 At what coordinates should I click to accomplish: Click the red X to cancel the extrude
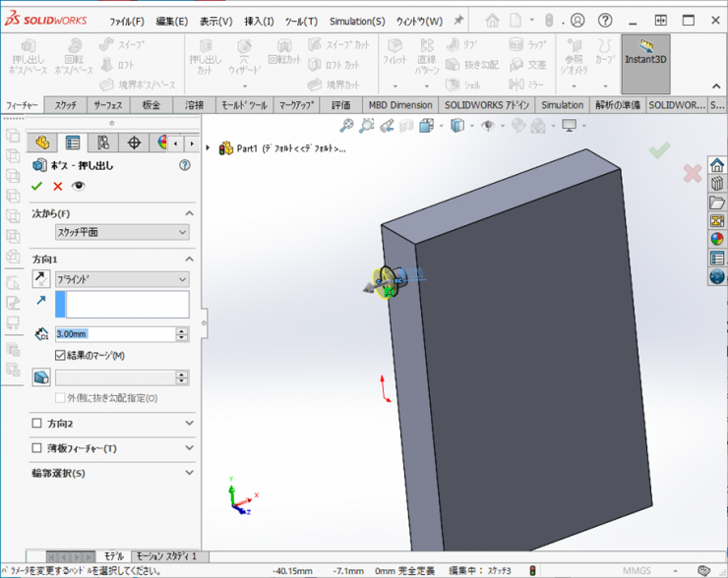[58, 186]
